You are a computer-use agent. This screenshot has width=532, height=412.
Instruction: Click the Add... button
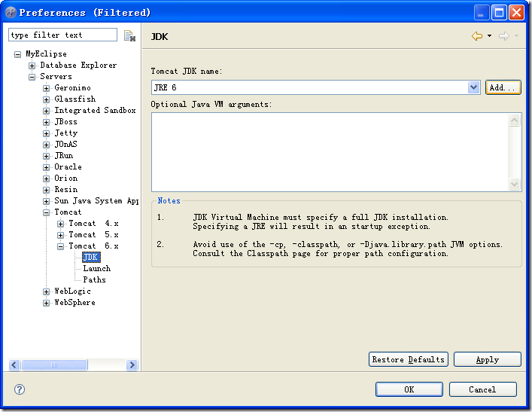[x=503, y=87]
